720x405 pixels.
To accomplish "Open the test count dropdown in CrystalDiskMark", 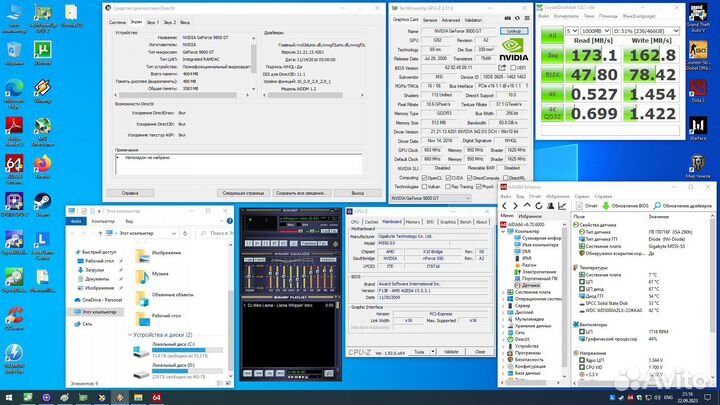I will [571, 31].
